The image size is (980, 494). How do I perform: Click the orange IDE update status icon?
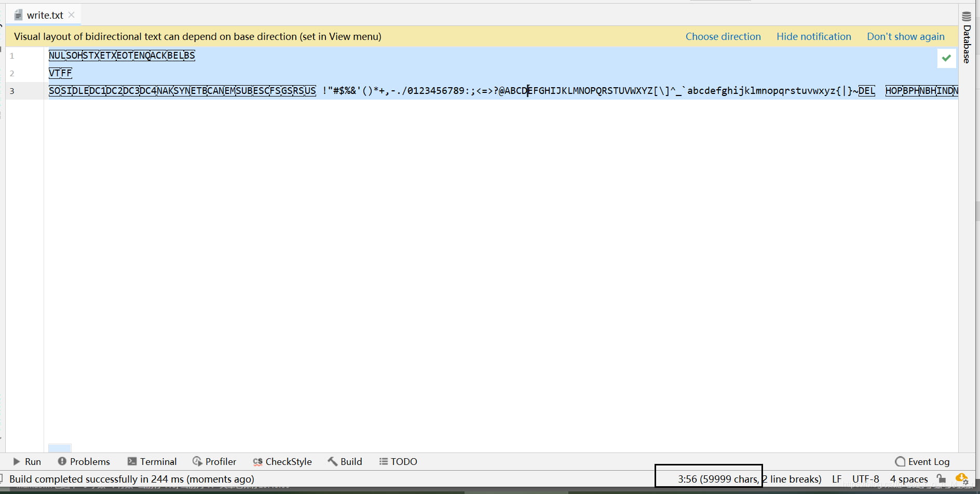pos(962,478)
